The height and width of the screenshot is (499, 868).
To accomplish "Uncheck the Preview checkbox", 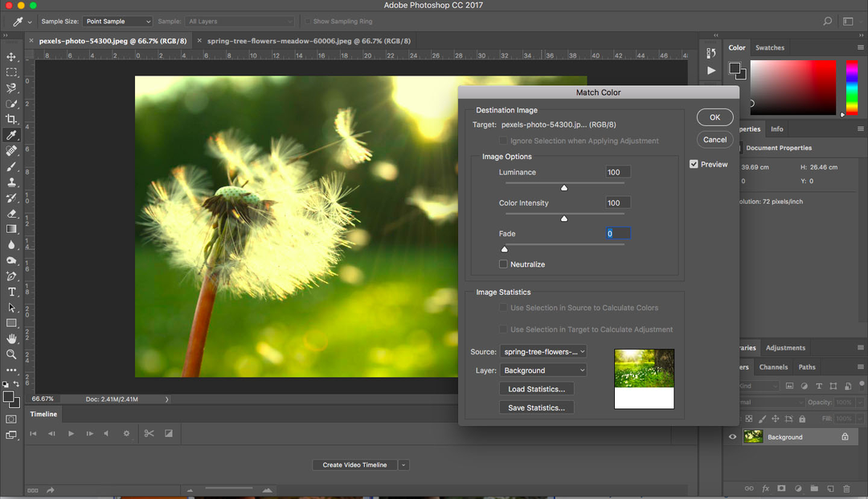I will pos(694,165).
